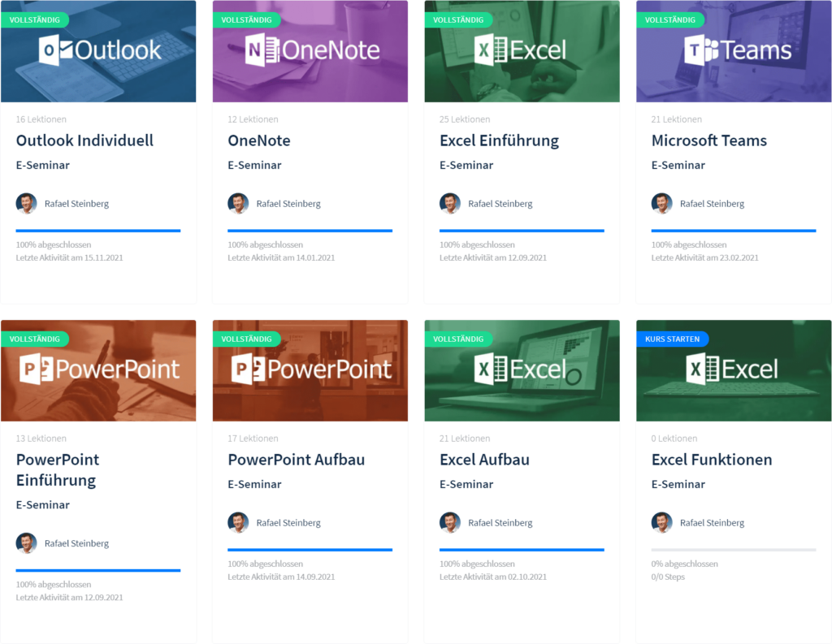Open the Microsoft Teams course title
Screen dimensions: 832x644
[x=708, y=140]
